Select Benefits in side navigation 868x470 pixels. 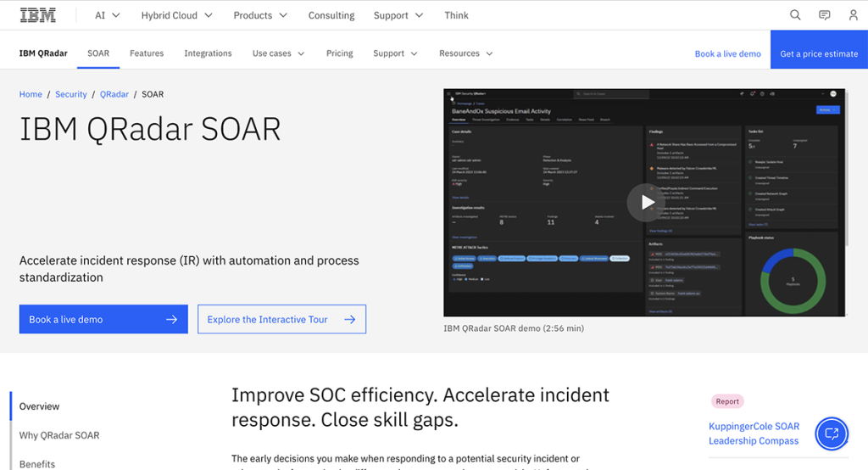[37, 464]
